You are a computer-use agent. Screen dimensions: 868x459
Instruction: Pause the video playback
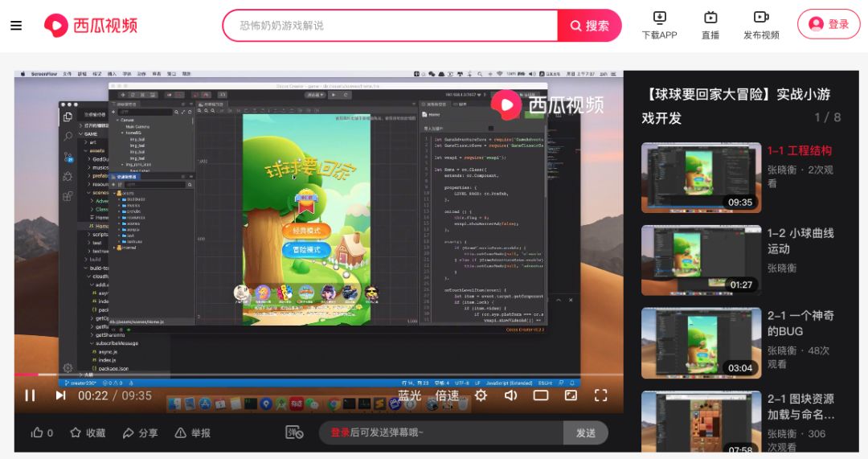click(30, 395)
